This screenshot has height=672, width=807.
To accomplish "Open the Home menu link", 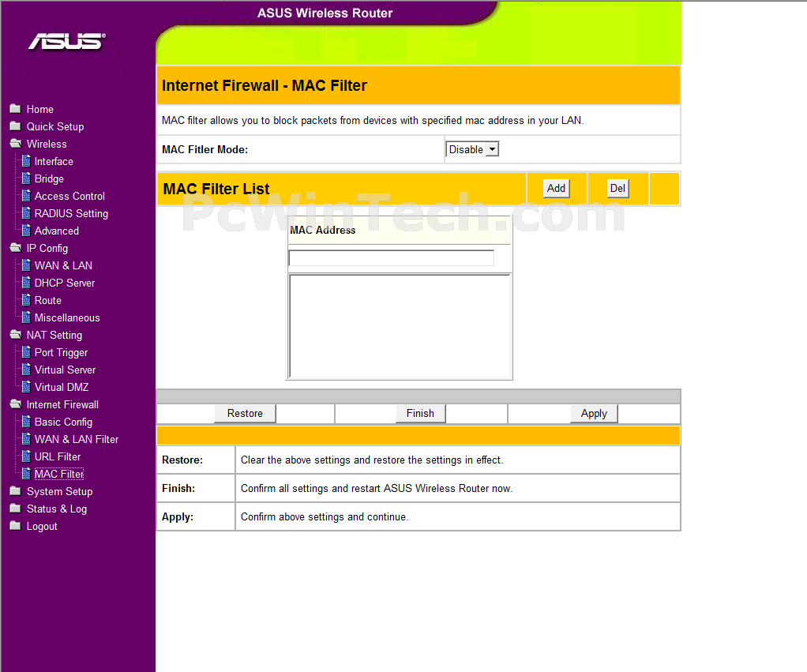I will click(x=40, y=109).
